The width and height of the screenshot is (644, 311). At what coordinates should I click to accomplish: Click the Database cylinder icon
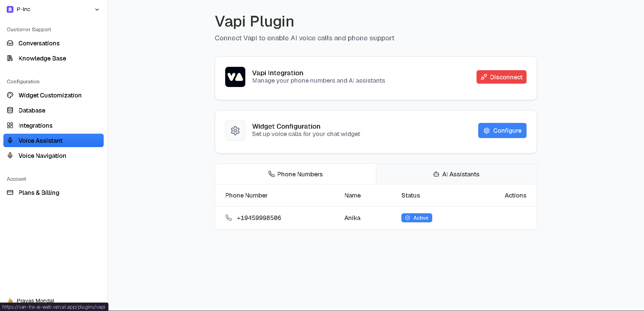[10, 110]
